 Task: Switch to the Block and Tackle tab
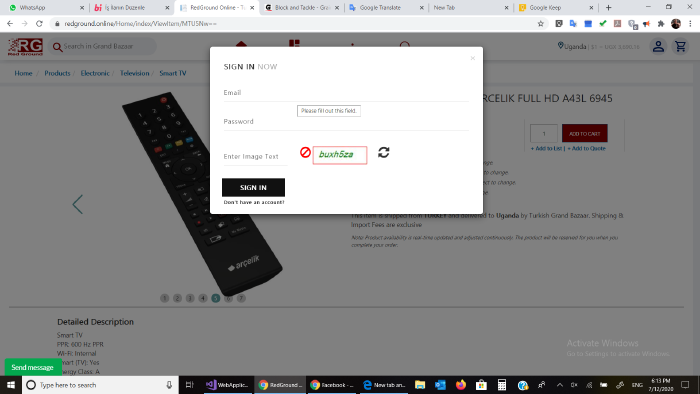[x=301, y=8]
